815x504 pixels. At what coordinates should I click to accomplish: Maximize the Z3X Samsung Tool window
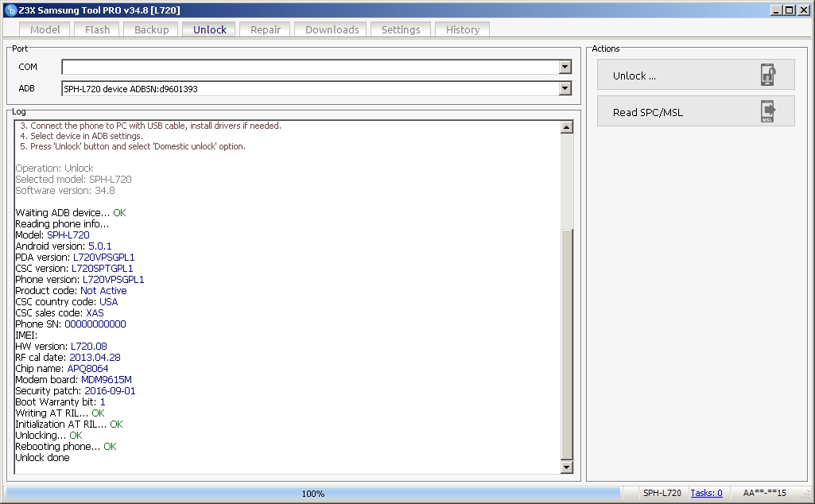(789, 10)
